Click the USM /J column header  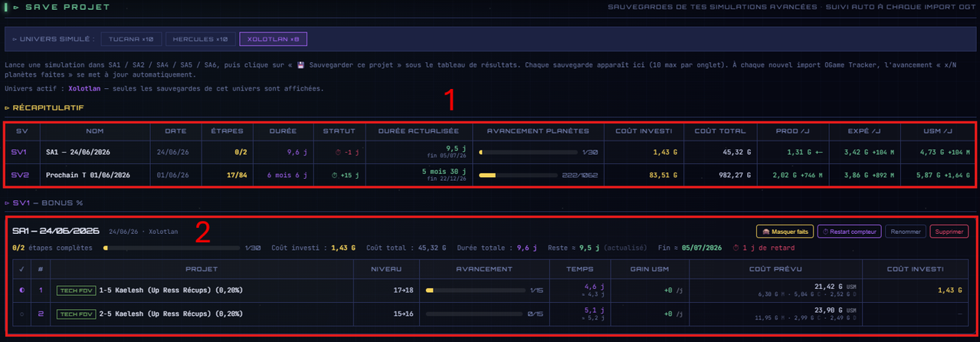tap(939, 131)
